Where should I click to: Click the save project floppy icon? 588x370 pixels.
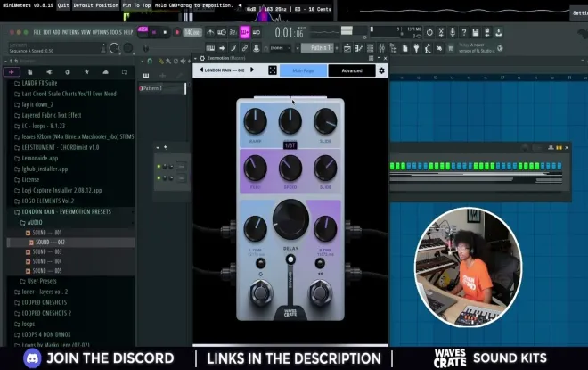point(476,32)
